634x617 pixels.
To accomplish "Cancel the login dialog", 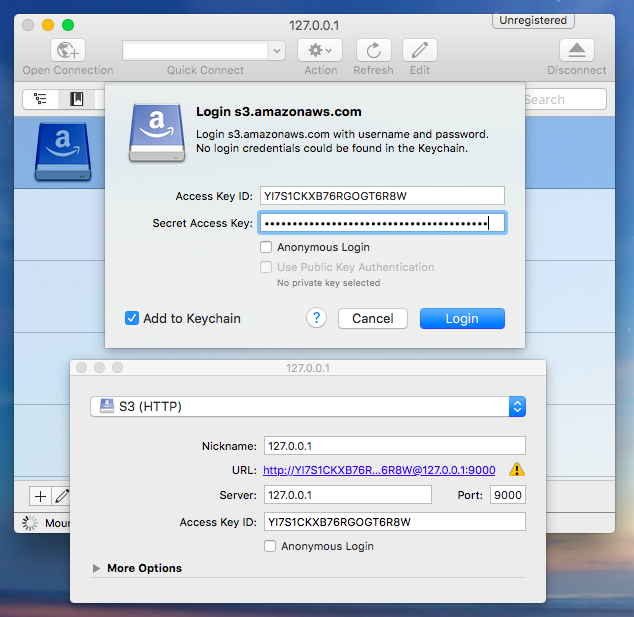I will pyautogui.click(x=372, y=318).
